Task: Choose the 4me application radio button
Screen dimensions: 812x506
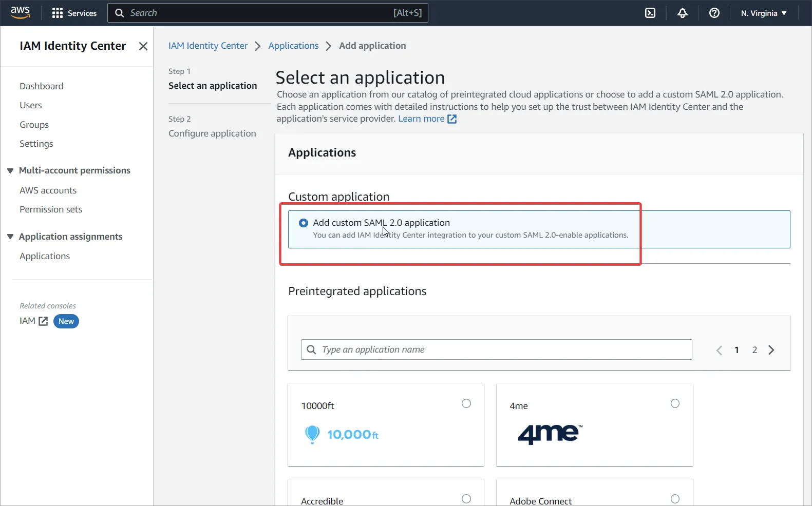Action: pyautogui.click(x=675, y=403)
